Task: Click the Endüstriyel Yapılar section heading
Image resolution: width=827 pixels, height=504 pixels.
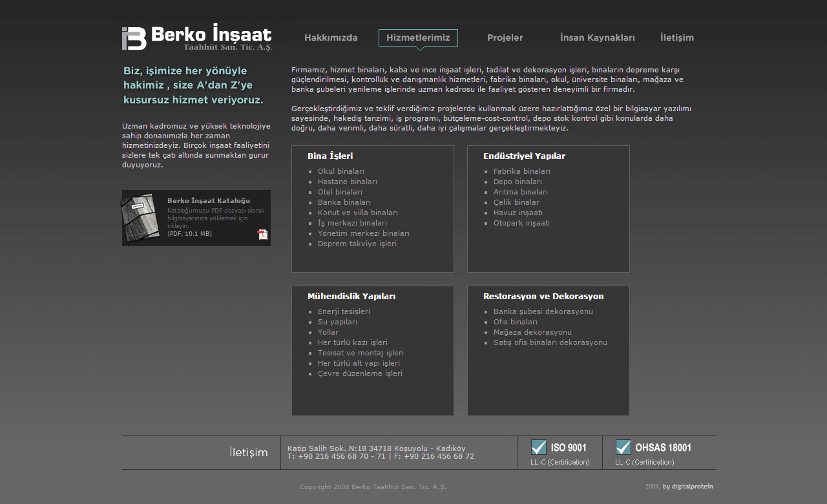Action: point(524,156)
